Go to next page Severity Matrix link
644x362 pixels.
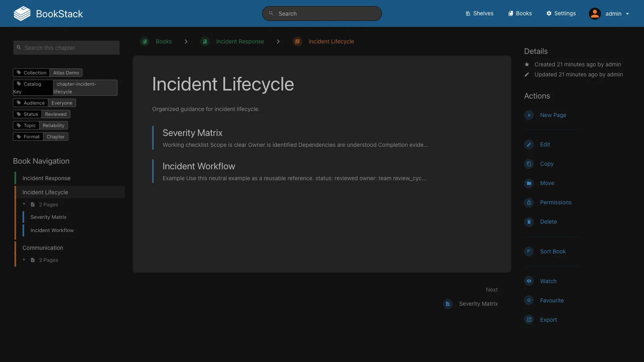tap(478, 304)
